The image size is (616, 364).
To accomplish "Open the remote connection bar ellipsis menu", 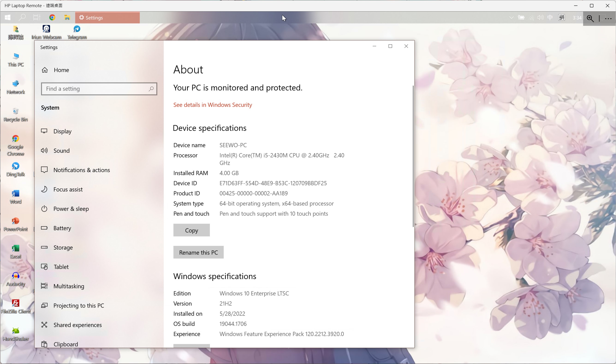I will point(608,18).
